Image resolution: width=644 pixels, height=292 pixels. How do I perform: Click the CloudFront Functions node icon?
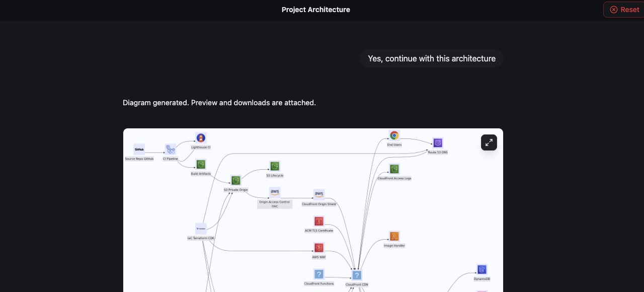[318, 274]
